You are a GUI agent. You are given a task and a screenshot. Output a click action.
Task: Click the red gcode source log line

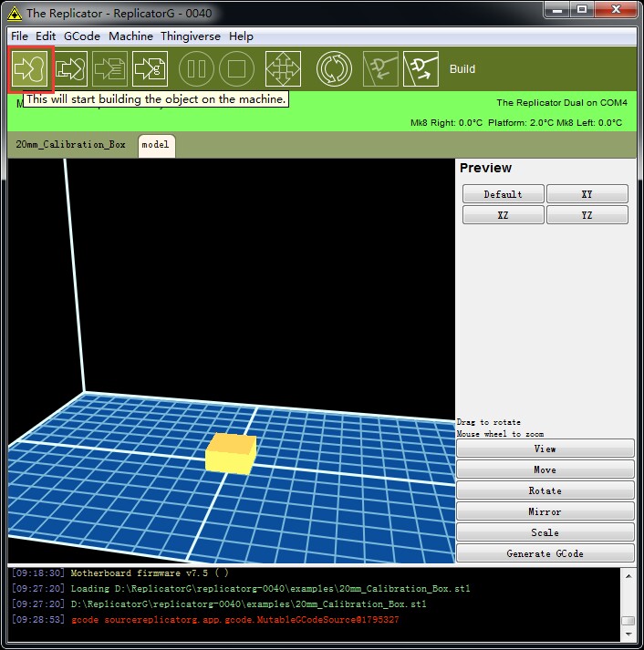click(205, 620)
